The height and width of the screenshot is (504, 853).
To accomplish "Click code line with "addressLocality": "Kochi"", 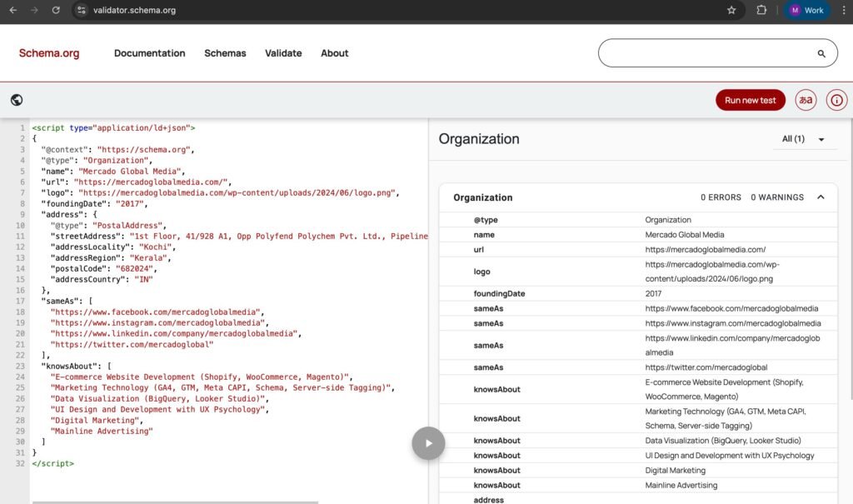I will [x=112, y=247].
